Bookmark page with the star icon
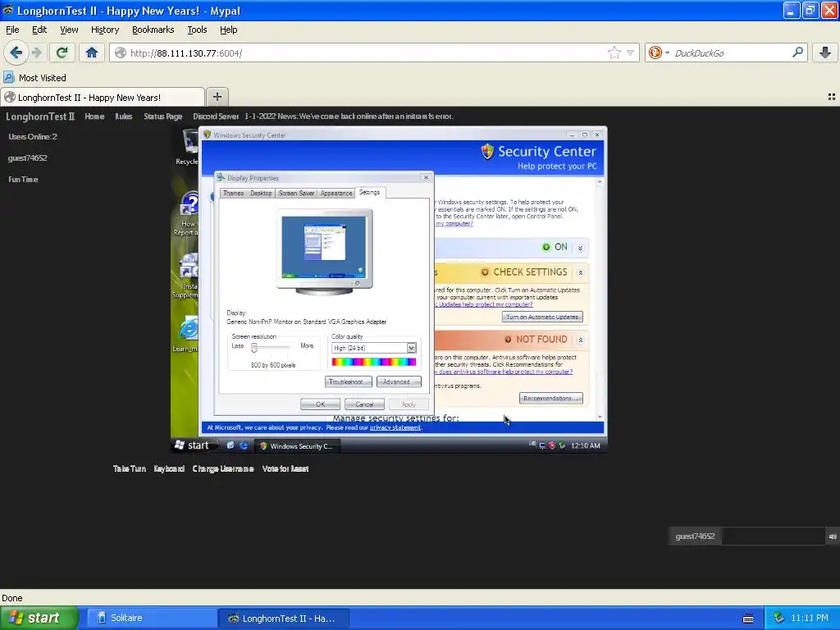Screen dimensions: 840x630 (614, 52)
